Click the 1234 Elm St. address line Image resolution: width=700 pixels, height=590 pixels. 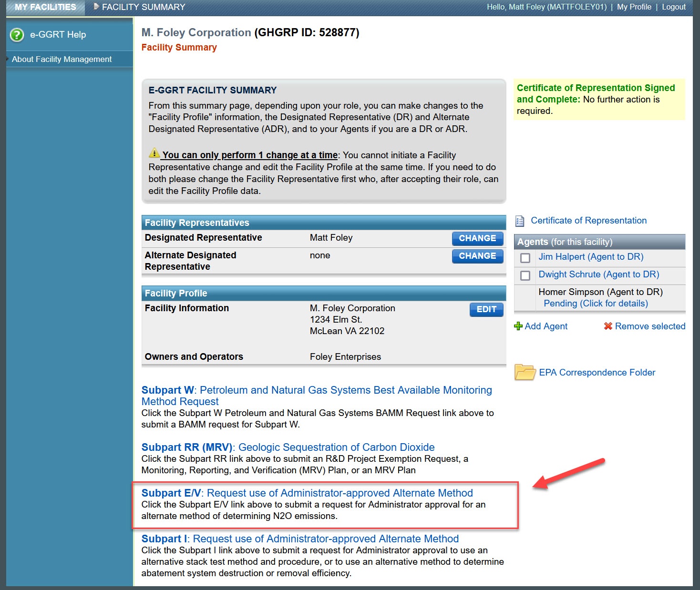336,320
